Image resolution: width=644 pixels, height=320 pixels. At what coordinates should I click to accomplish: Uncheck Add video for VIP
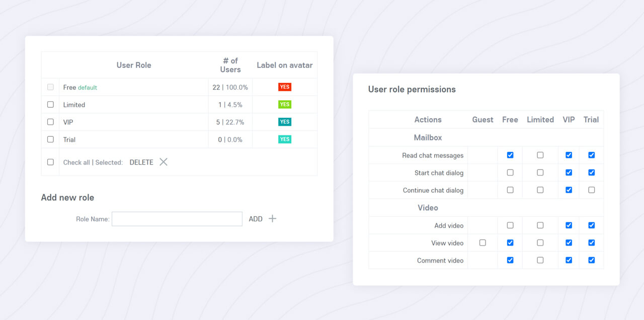pyautogui.click(x=569, y=225)
